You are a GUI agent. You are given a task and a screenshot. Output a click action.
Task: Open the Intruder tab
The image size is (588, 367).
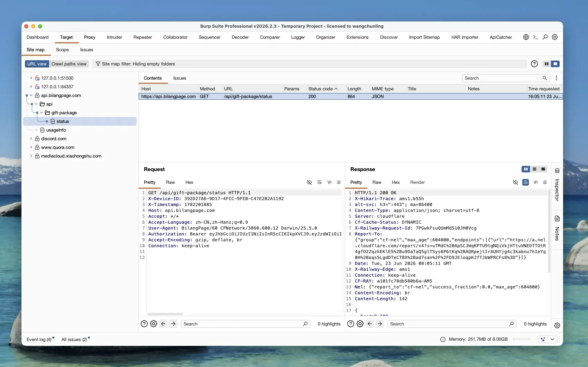[114, 37]
